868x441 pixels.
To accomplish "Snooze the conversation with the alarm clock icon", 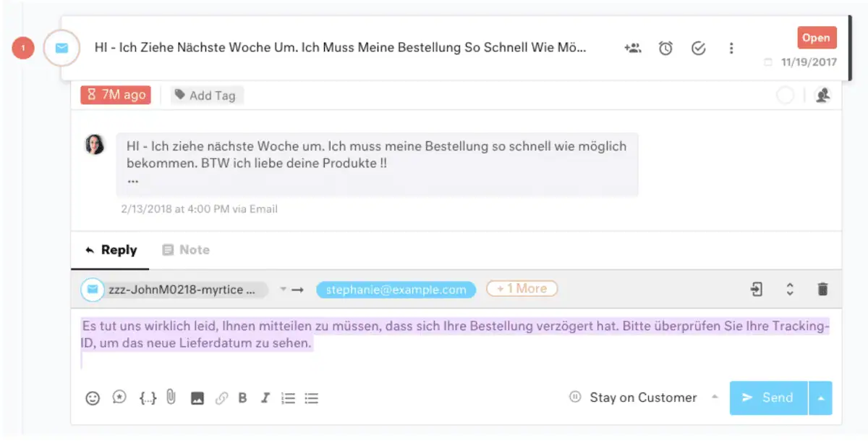I will coord(665,49).
